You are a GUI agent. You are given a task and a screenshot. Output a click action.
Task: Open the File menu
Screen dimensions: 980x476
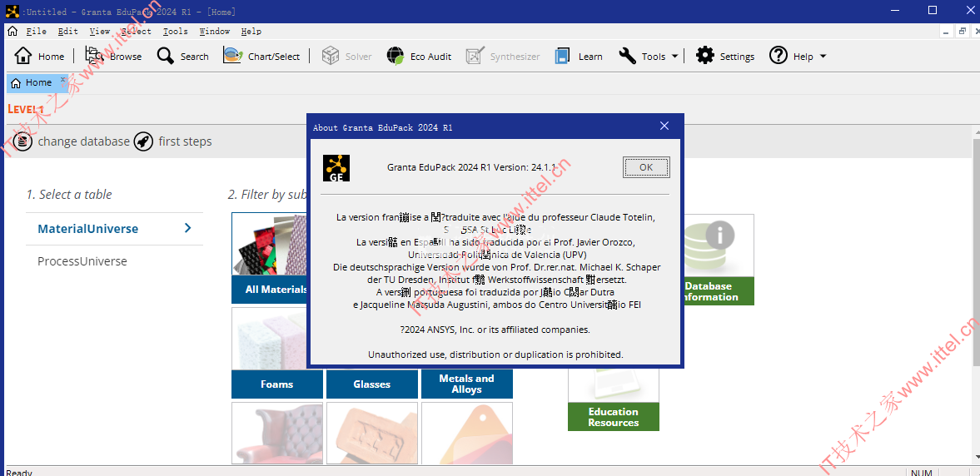37,32
